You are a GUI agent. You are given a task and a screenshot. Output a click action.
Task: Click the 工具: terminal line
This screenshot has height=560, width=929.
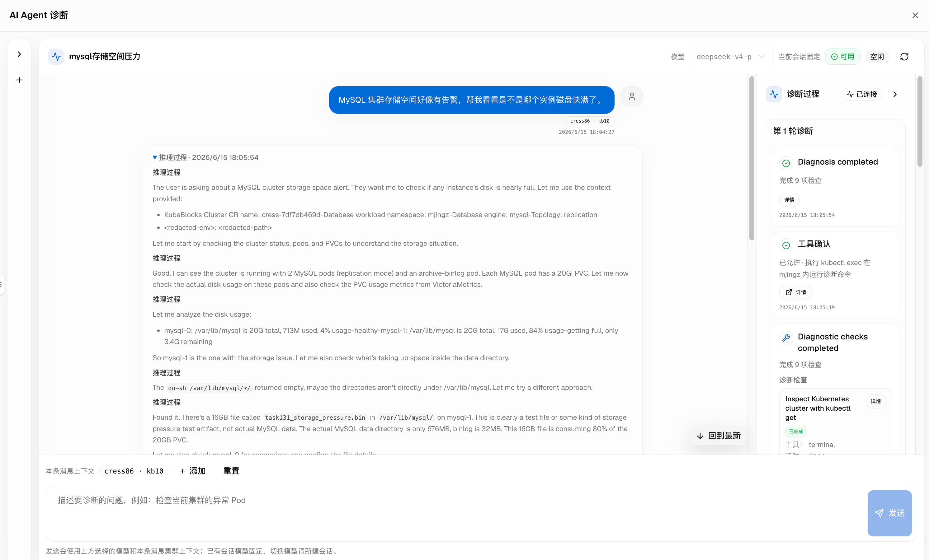tap(810, 445)
